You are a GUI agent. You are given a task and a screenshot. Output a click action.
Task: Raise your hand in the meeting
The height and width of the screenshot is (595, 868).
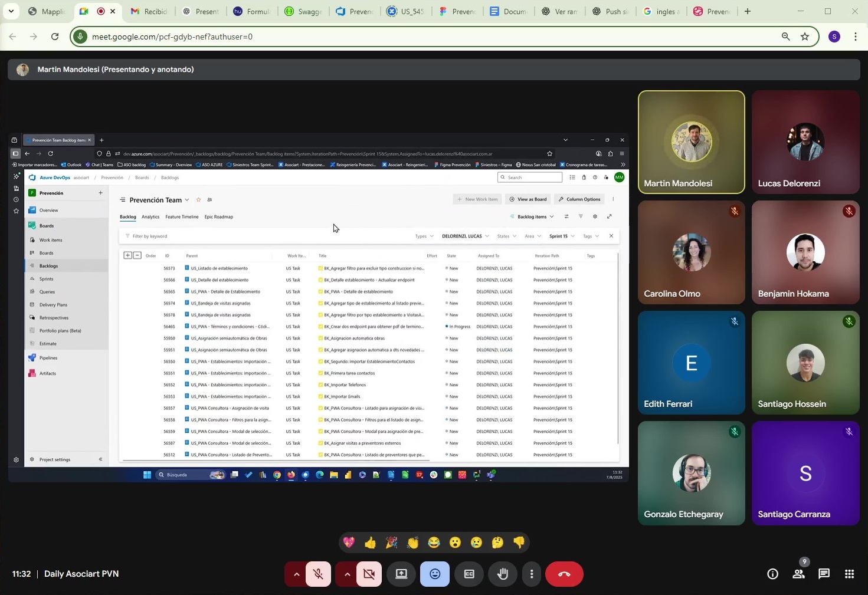tap(503, 574)
